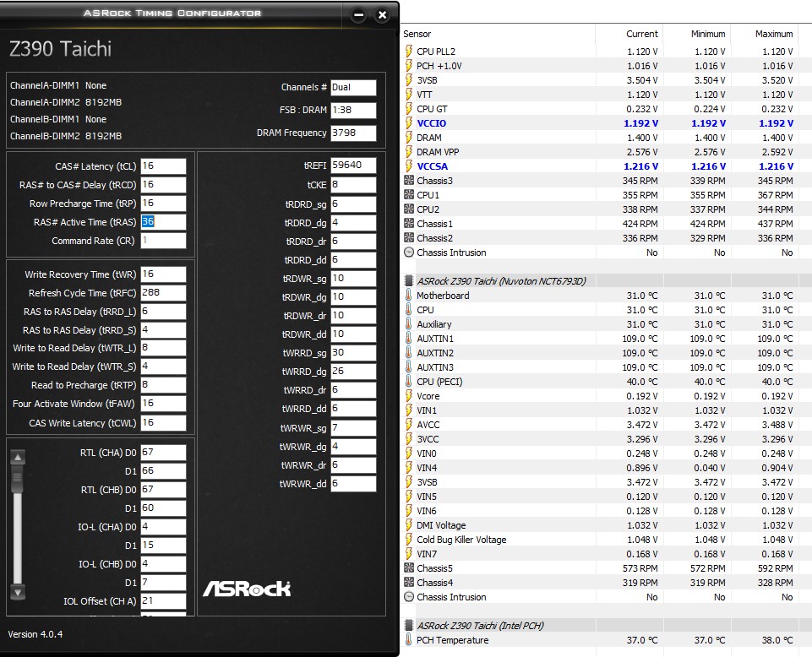
Task: Click the Nuvoton NCT6793D chip icon
Action: coord(409,281)
